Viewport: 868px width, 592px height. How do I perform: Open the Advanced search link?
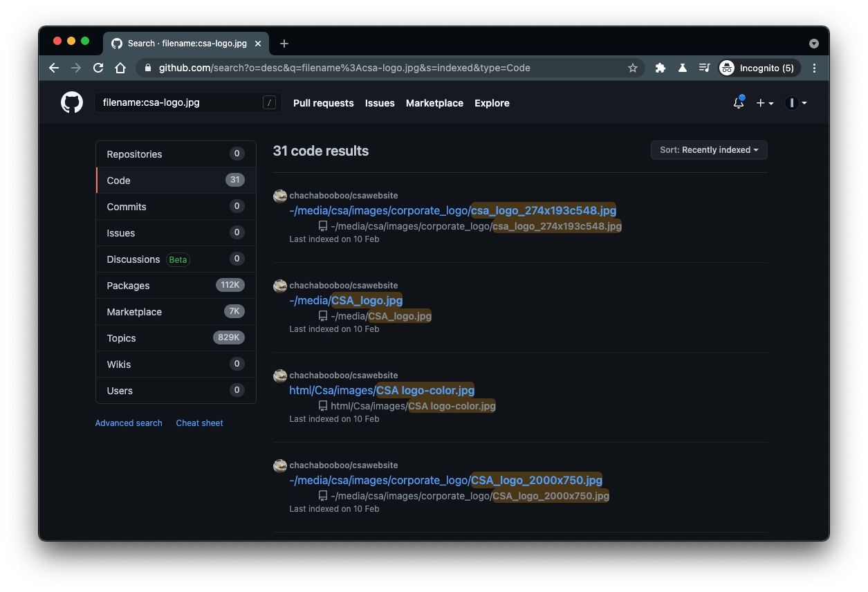click(129, 423)
